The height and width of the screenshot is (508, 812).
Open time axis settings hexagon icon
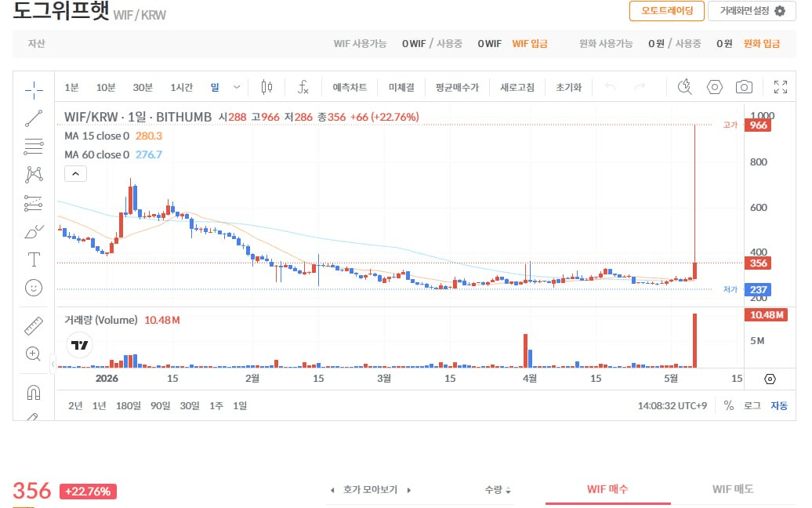click(770, 379)
